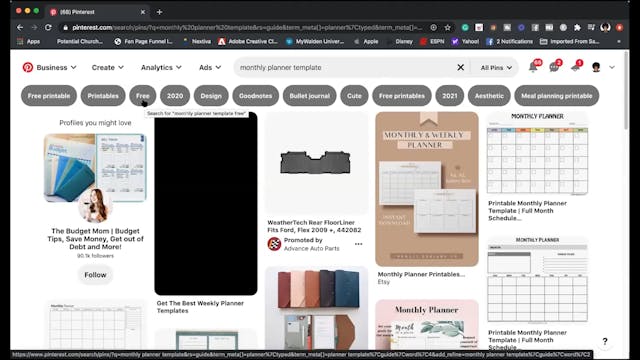Filter search by Free printable chip
Viewport: 640px width, 360px height.
[x=49, y=96]
